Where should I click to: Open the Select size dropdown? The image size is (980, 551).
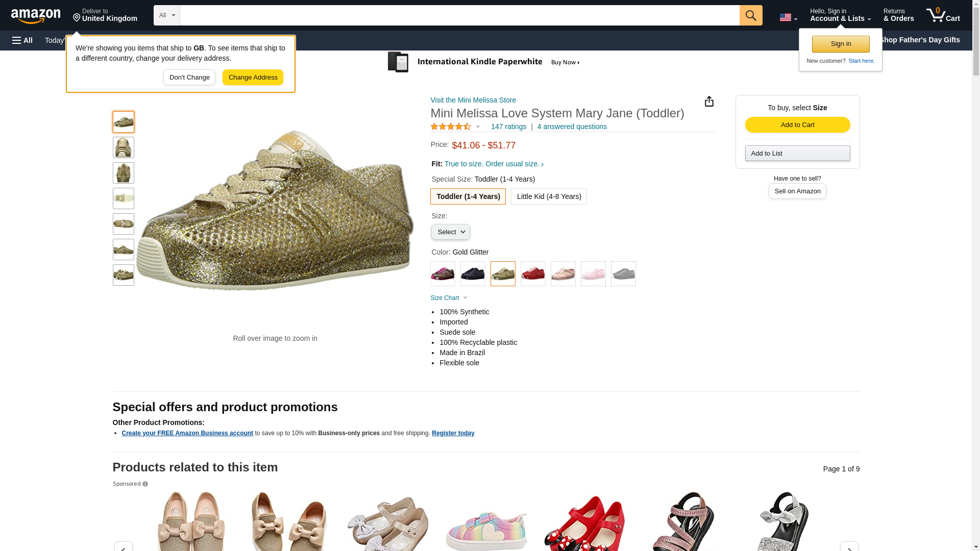click(450, 232)
